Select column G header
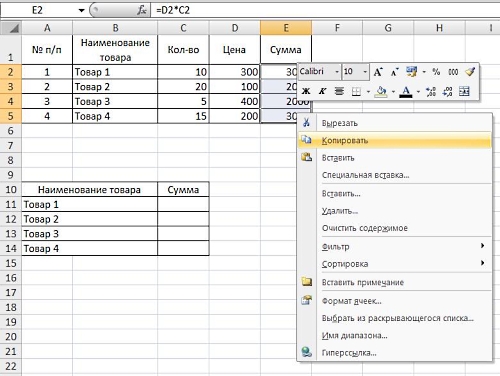 point(388,28)
